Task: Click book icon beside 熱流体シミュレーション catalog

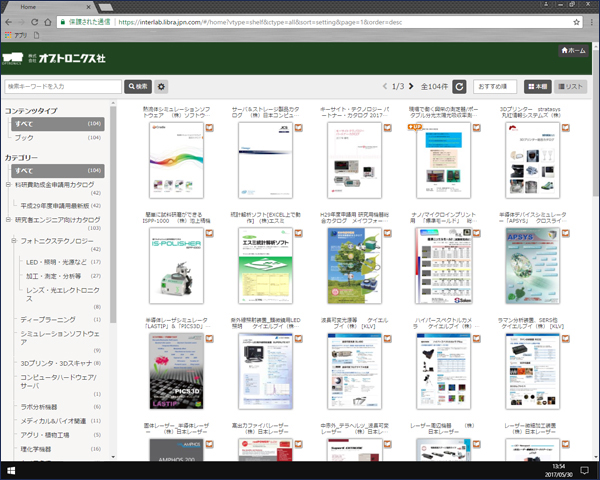Action: [209, 127]
